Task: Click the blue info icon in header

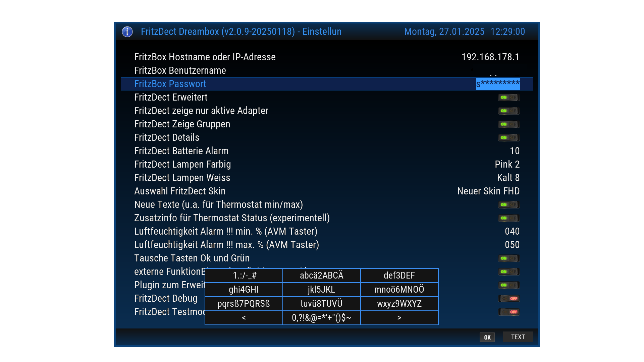Action: click(x=127, y=32)
